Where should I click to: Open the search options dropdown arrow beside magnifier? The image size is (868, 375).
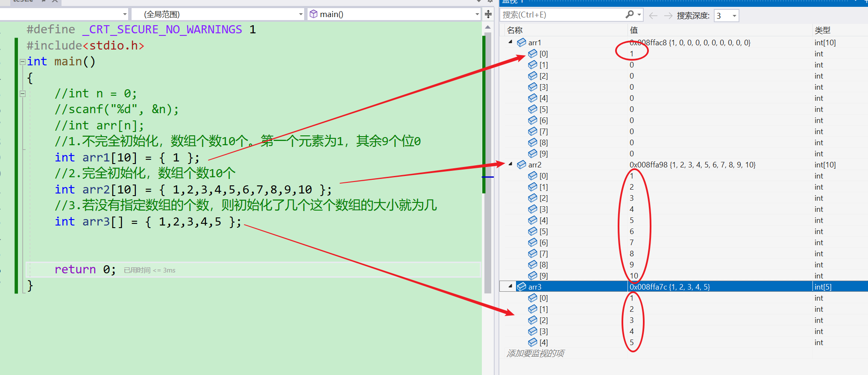click(x=639, y=15)
